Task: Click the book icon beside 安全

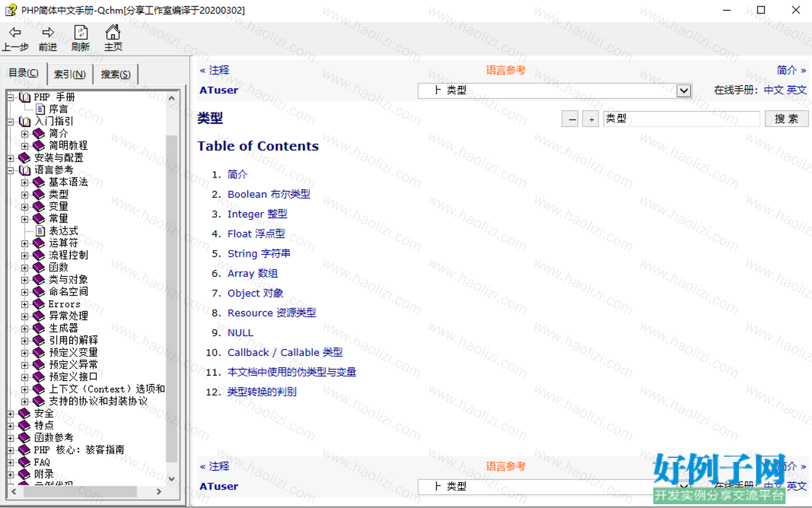Action: tap(24, 413)
